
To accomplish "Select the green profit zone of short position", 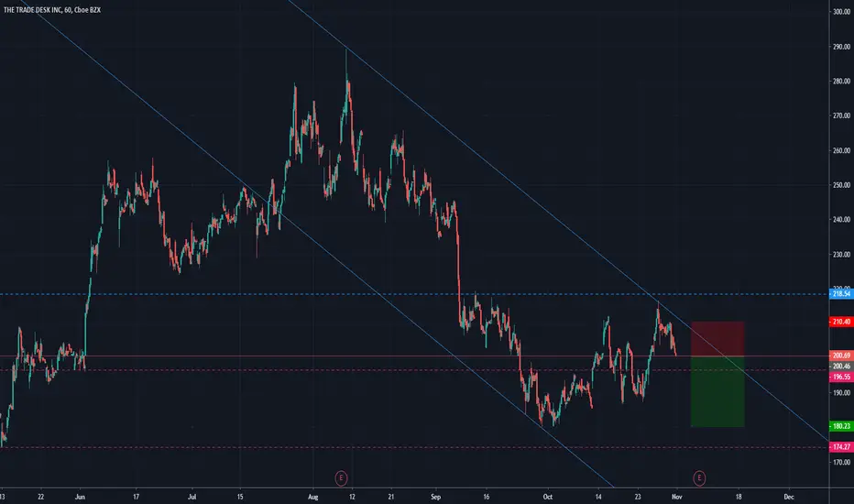I will coord(717,392).
